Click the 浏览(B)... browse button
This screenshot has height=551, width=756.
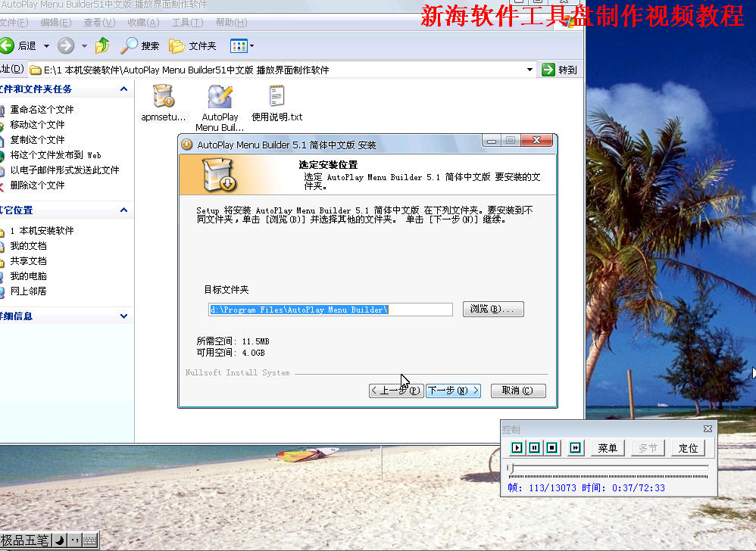click(x=493, y=310)
